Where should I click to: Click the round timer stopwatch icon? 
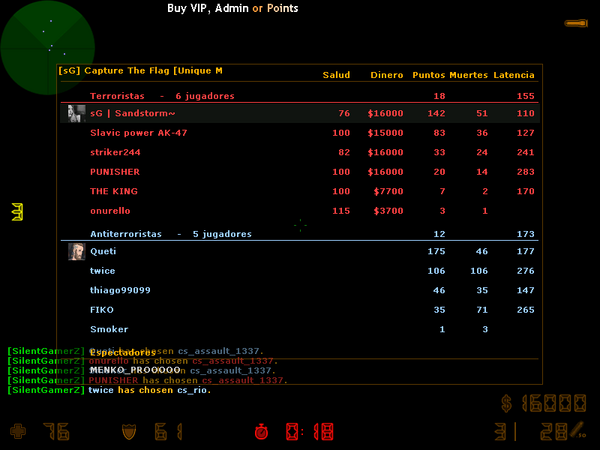(261, 432)
